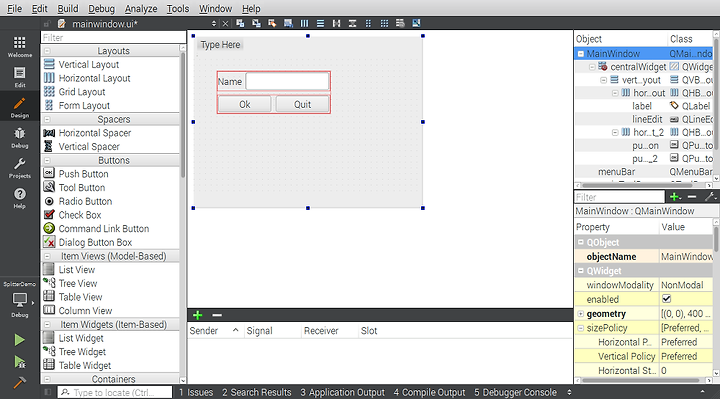Collapse the Buttons category

click(47, 161)
